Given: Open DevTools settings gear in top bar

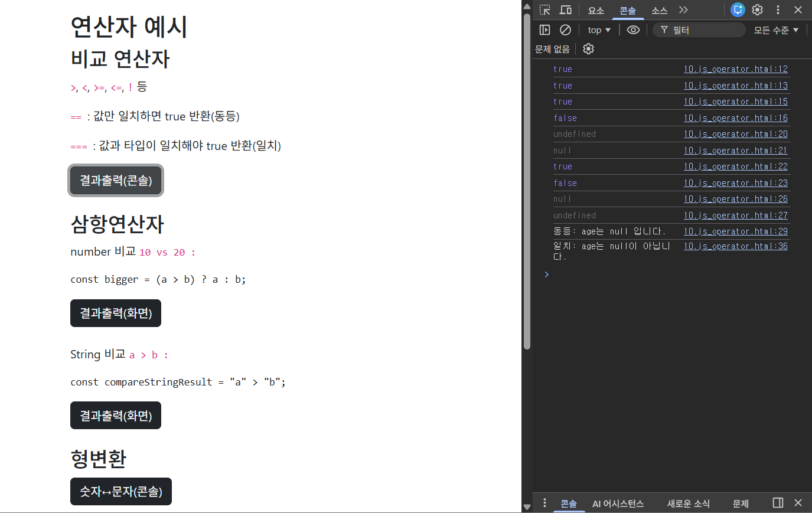Looking at the screenshot, I should [758, 9].
